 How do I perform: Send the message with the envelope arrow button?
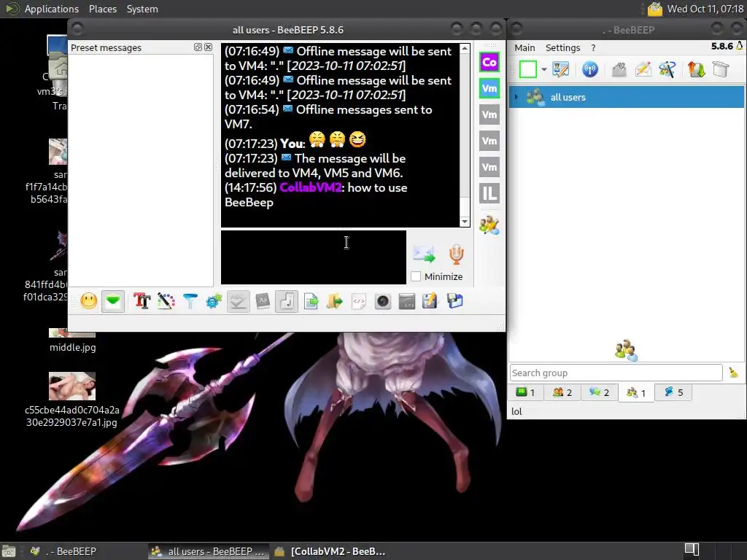pos(424,254)
